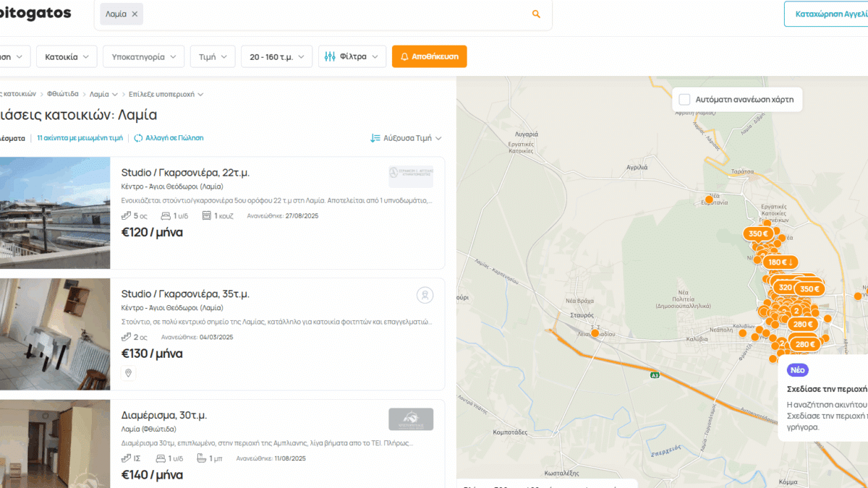
Task: Click Αλλαγή σε Πώληση link
Action: 169,137
